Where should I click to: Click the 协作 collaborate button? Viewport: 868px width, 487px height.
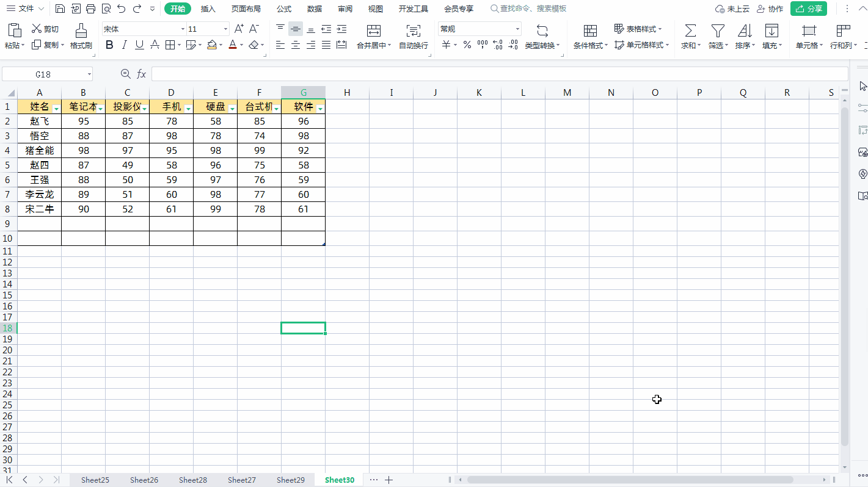770,9
